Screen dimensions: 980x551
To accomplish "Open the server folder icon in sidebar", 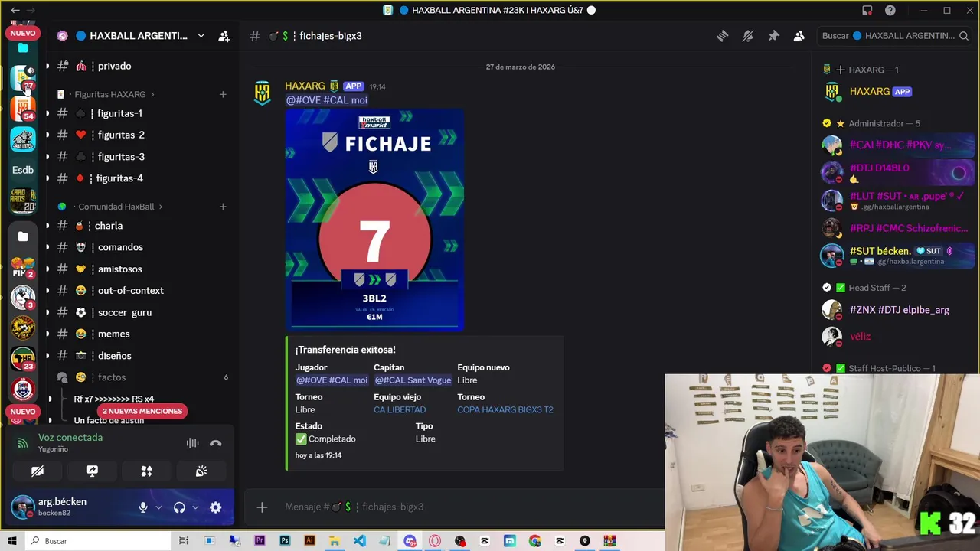I will click(x=23, y=236).
